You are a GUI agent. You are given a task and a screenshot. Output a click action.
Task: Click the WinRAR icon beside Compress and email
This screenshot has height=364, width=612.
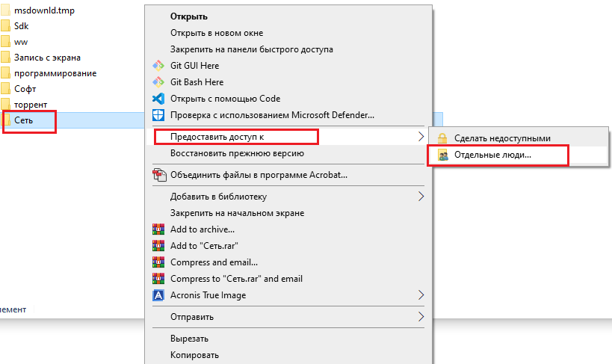coord(158,262)
